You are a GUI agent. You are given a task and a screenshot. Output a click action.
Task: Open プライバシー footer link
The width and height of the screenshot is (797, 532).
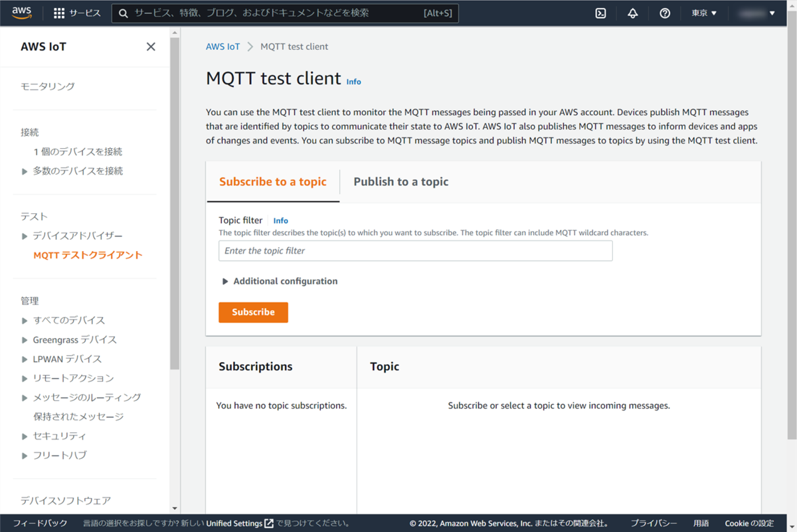point(654,523)
